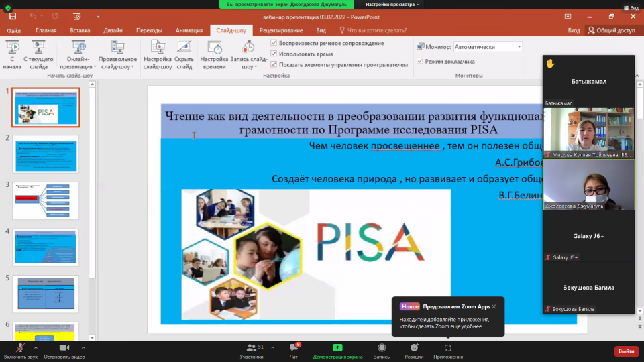
Task: Select slide 4 thumbnail
Action: [46, 247]
